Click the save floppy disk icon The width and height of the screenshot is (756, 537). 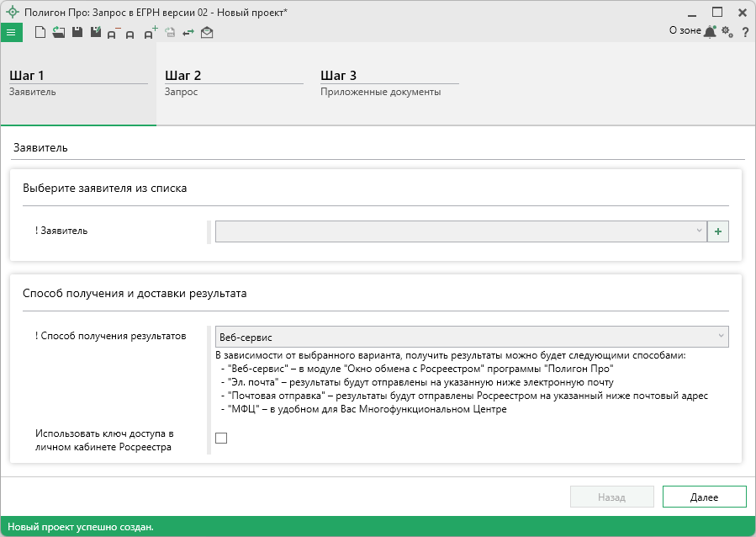pyautogui.click(x=77, y=32)
